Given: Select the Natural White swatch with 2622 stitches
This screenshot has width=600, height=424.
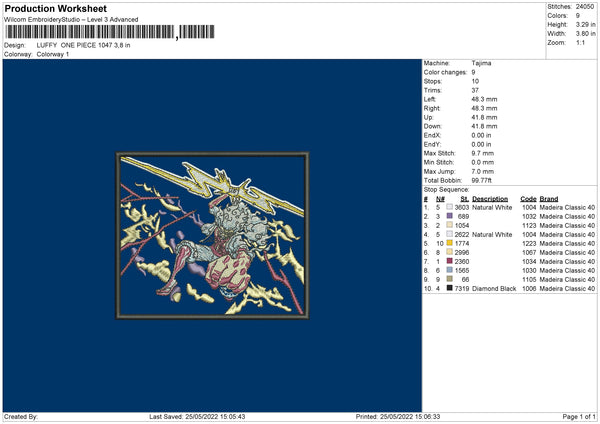Looking at the screenshot, I should [x=449, y=234].
